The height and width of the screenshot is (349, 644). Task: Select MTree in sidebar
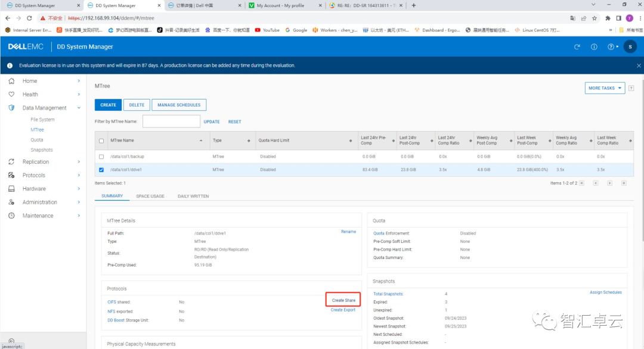coord(37,130)
